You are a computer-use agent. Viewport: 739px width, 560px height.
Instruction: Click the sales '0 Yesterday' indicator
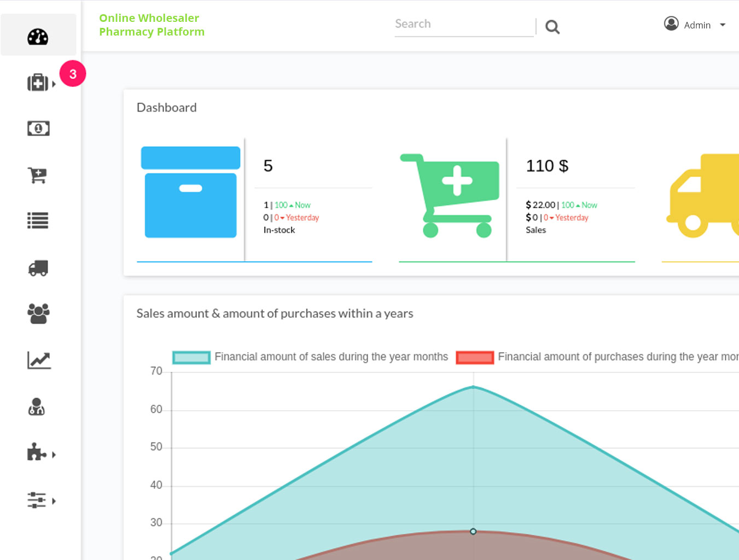(x=566, y=218)
